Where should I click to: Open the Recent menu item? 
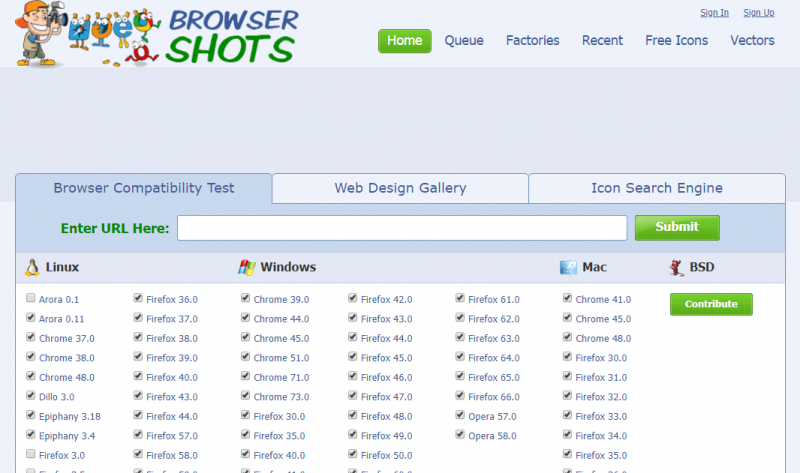602,41
